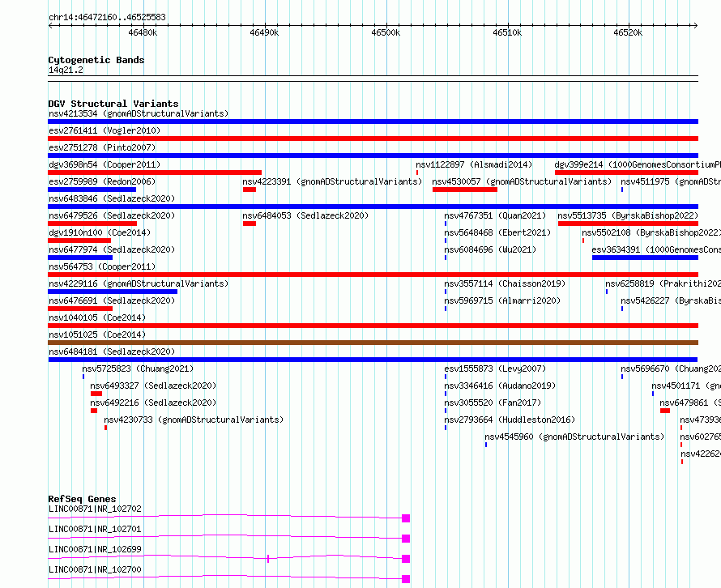Open LINC00871|NR_102699 gene label
Image resolution: width=721 pixels, height=588 pixels.
tap(95, 549)
